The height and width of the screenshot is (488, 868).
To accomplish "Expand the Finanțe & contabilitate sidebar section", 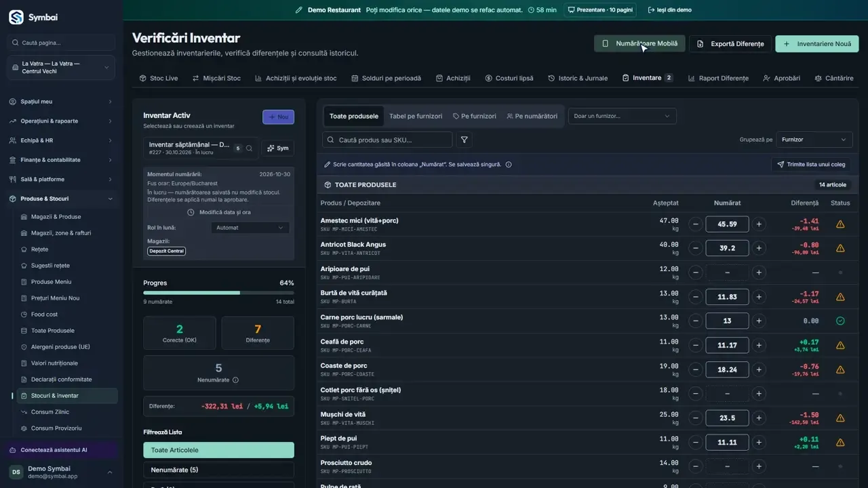I will point(62,160).
